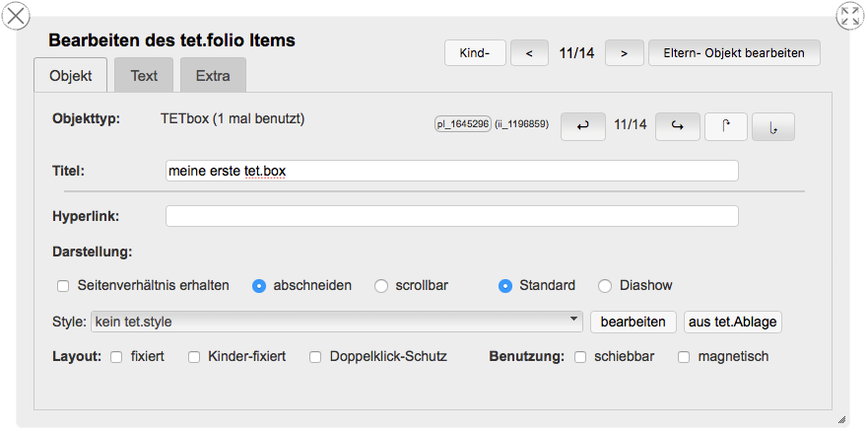The image size is (868, 434).
Task: Enable Seitenverhältnis erhalten checkbox
Action: [x=63, y=286]
